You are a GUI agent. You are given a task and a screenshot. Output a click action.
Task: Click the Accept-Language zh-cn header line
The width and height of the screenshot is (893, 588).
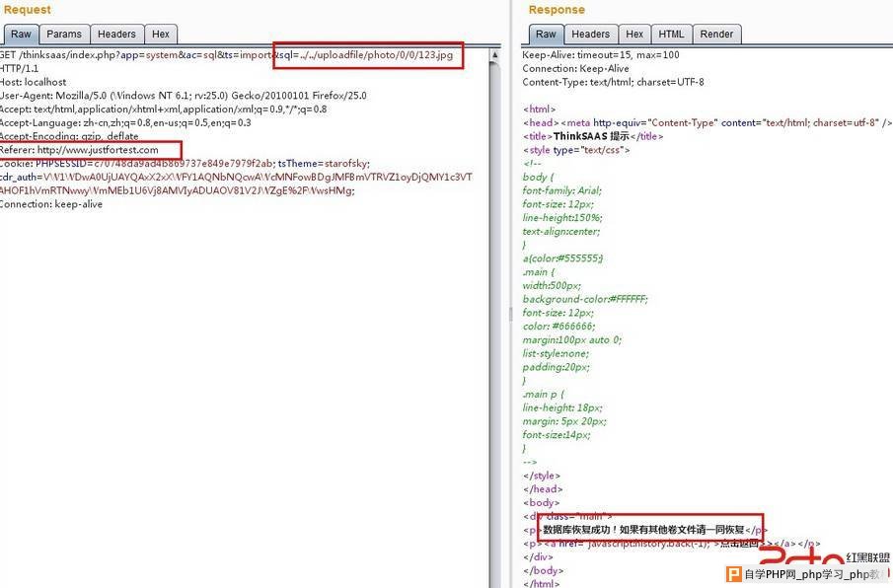125,123
